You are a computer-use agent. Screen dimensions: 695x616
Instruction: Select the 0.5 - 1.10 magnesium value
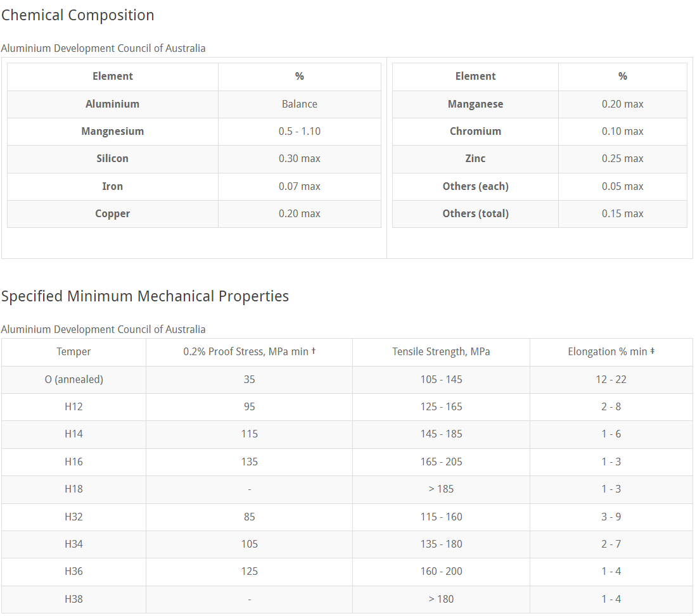coord(299,131)
